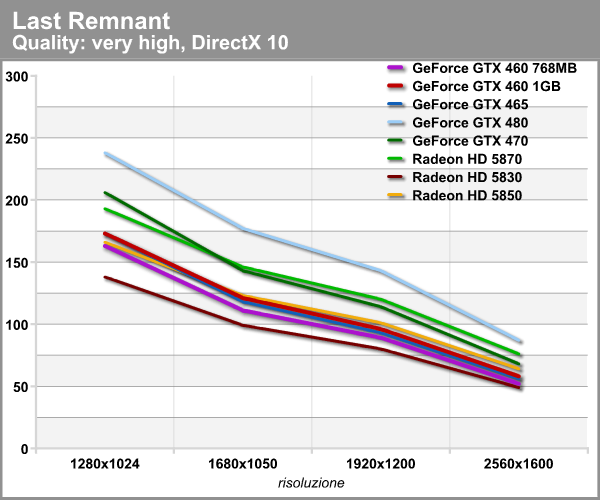Click the '0' y-axis value
600x500 pixels.
click(x=25, y=449)
